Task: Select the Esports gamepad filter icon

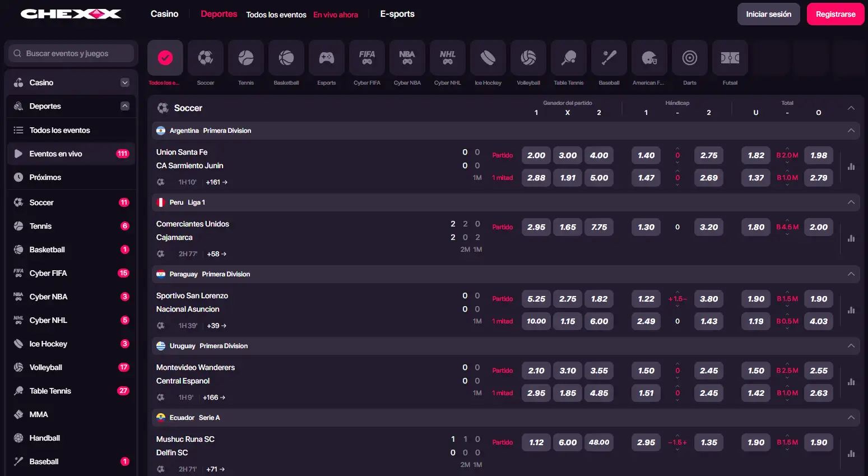Action: tap(327, 58)
